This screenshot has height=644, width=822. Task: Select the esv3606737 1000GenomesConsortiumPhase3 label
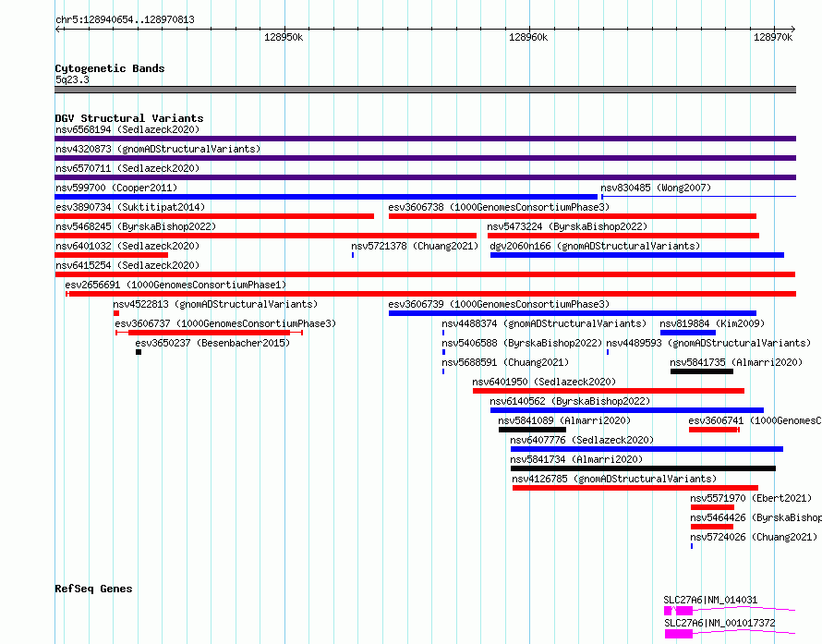click(225, 323)
